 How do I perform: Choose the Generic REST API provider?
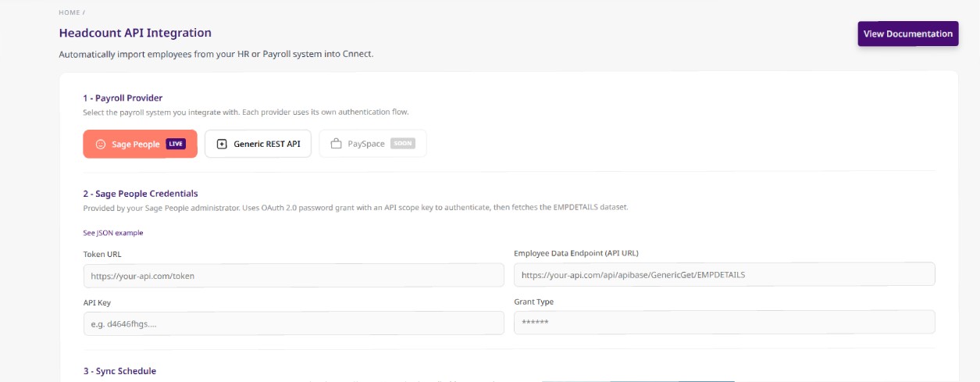[258, 144]
